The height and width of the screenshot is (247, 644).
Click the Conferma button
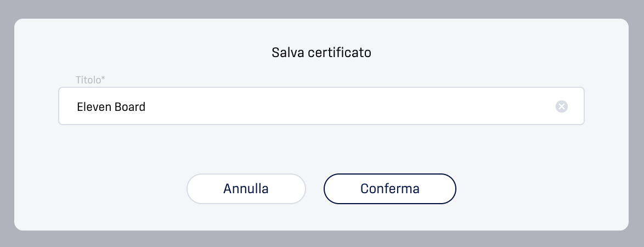[x=390, y=189]
